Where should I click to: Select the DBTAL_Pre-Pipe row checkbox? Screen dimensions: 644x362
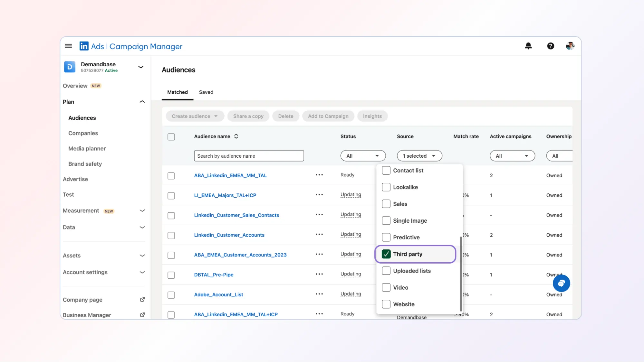171,275
